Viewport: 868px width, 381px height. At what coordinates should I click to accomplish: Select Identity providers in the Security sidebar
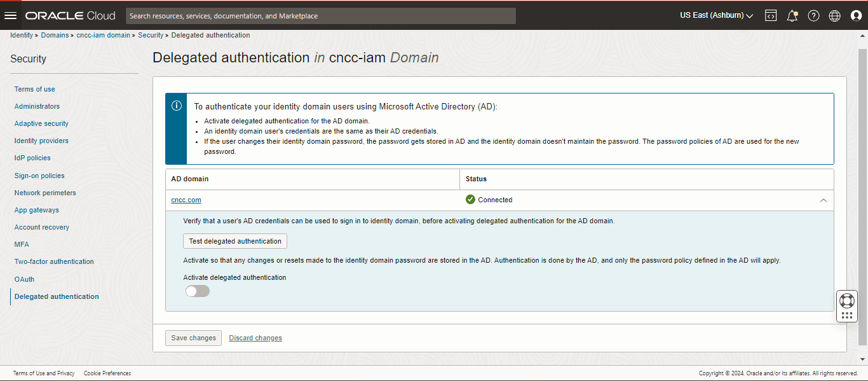[x=41, y=141]
